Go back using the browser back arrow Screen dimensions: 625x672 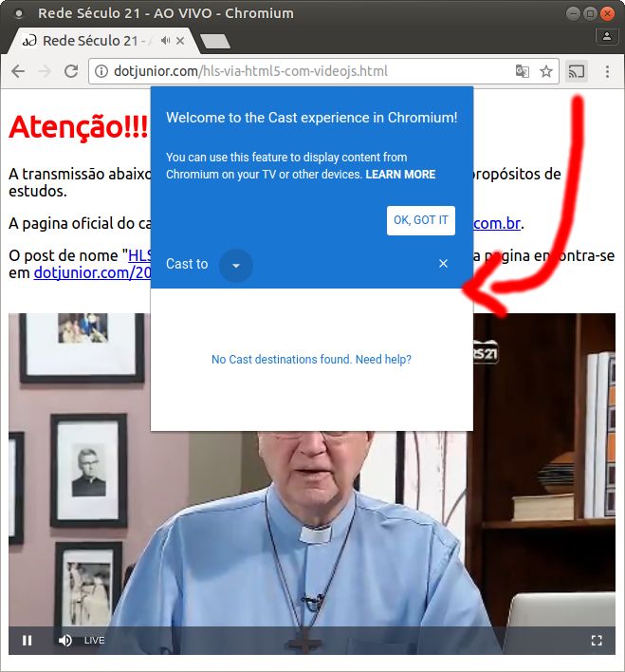coord(18,71)
